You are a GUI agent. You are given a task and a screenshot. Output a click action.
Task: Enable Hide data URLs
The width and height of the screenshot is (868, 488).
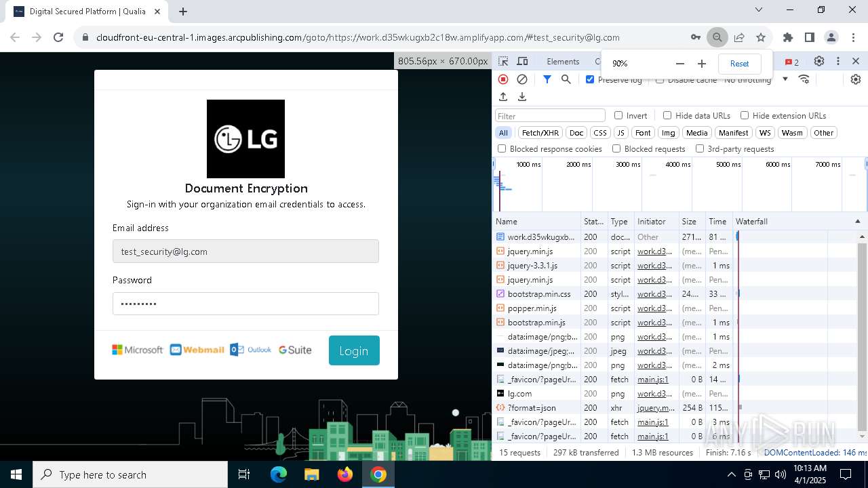tap(667, 115)
